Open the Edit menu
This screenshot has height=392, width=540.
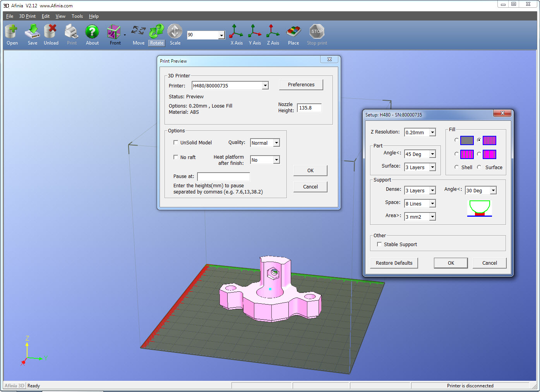click(x=46, y=16)
